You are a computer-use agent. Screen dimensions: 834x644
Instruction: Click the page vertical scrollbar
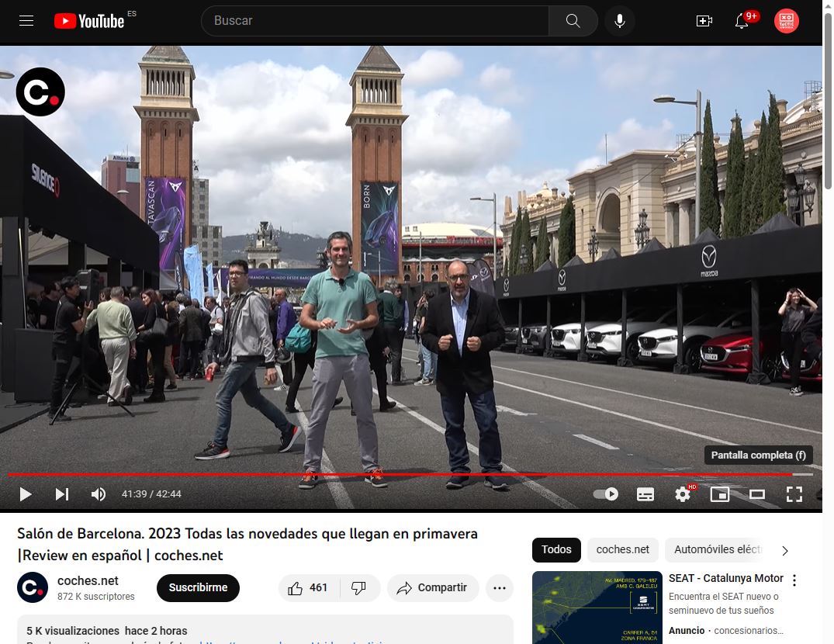coord(828,101)
